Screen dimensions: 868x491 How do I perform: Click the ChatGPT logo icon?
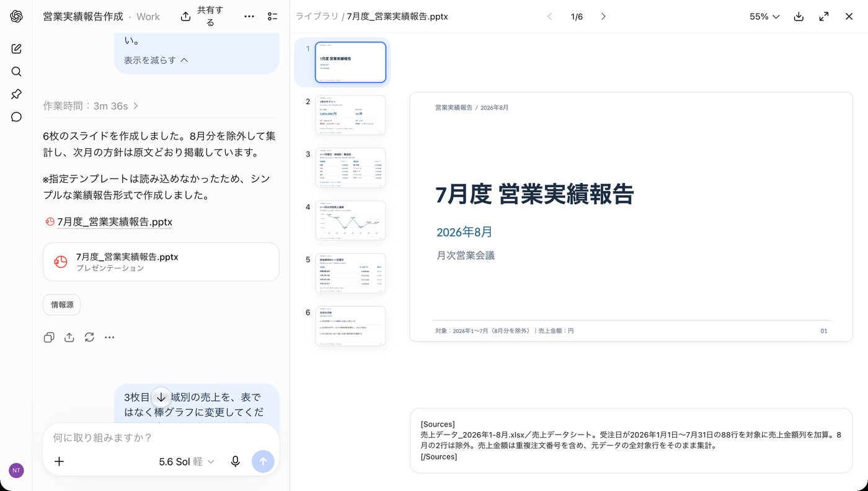(17, 17)
